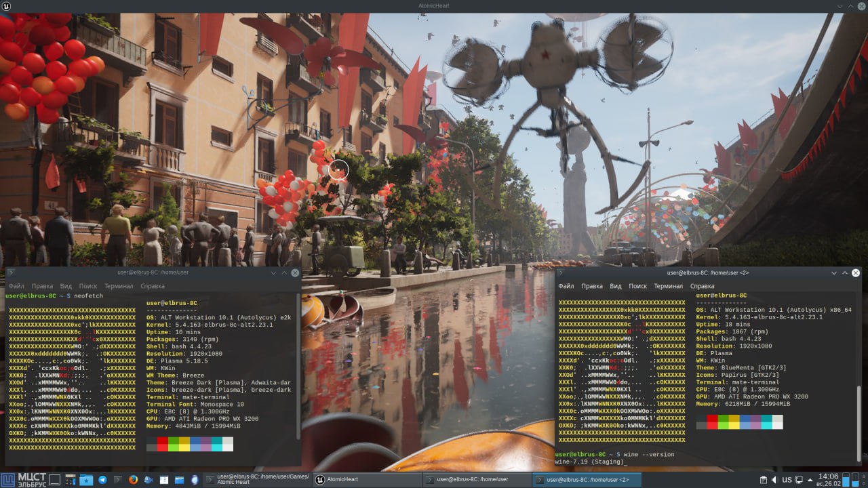Click 'wine --version' command in right terminal
Image resolution: width=868 pixels, height=488 pixels.
click(650, 454)
